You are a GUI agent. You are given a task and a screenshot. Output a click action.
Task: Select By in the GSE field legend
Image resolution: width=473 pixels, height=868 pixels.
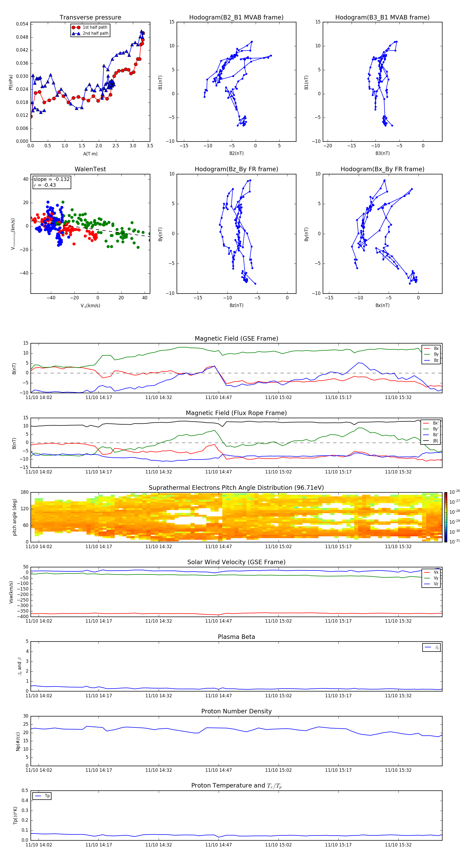click(x=431, y=355)
